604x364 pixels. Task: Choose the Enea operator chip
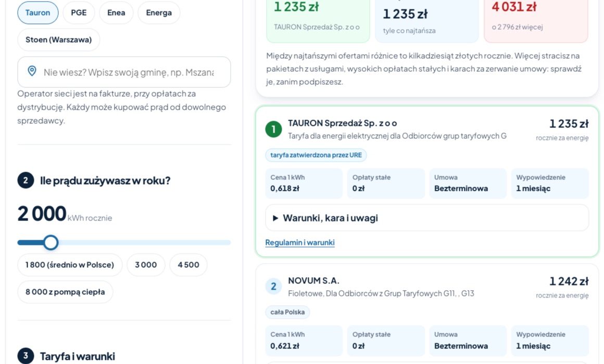tap(116, 12)
